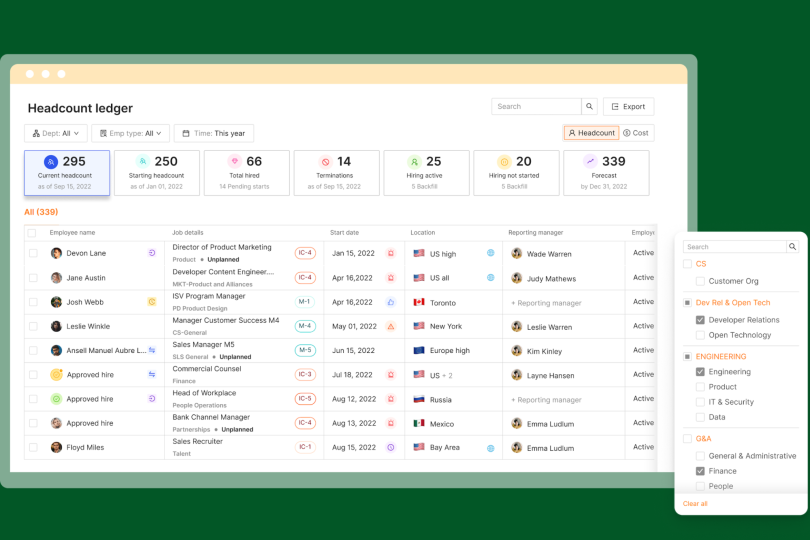Switch to the Headcount view
Screen dimensions: 810x540
591,133
